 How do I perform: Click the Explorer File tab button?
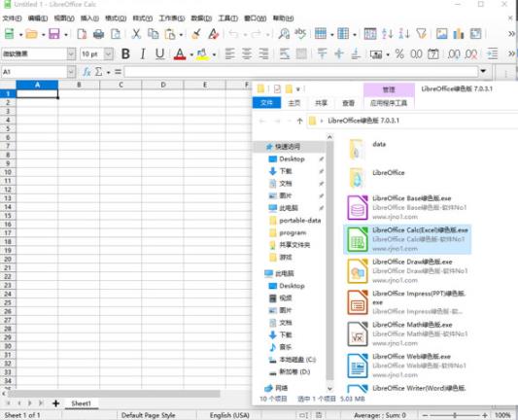pos(266,103)
